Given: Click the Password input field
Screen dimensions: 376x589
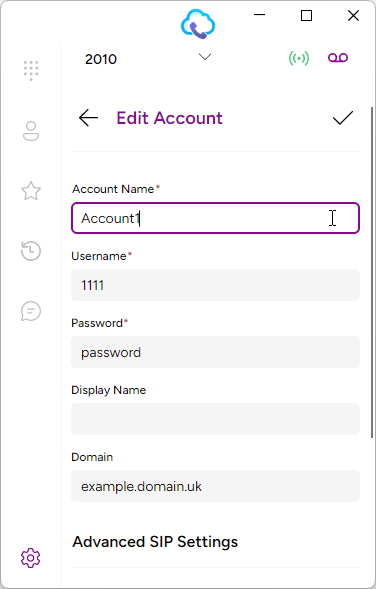Looking at the screenshot, I should point(216,352).
